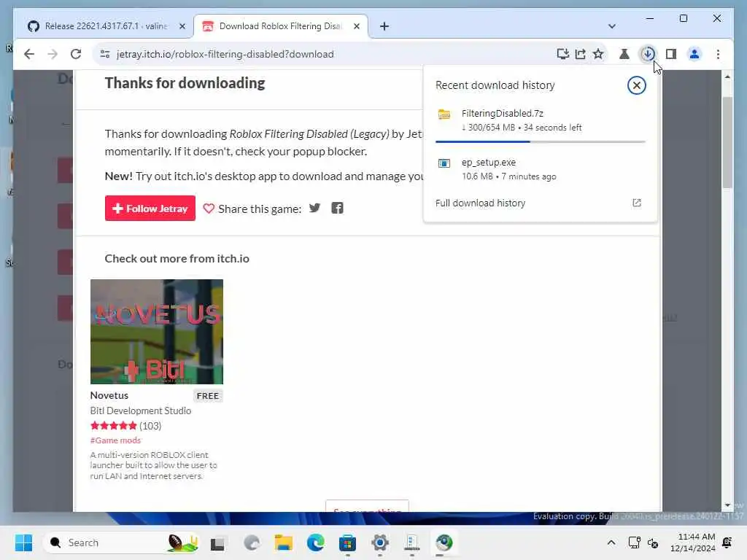Open File Explorer from the taskbar
This screenshot has width=747, height=560.
(x=284, y=542)
